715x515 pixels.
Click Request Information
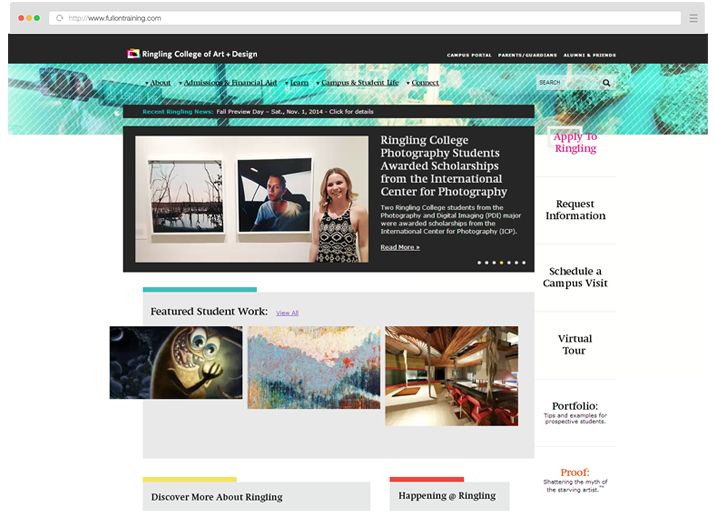pos(575,210)
